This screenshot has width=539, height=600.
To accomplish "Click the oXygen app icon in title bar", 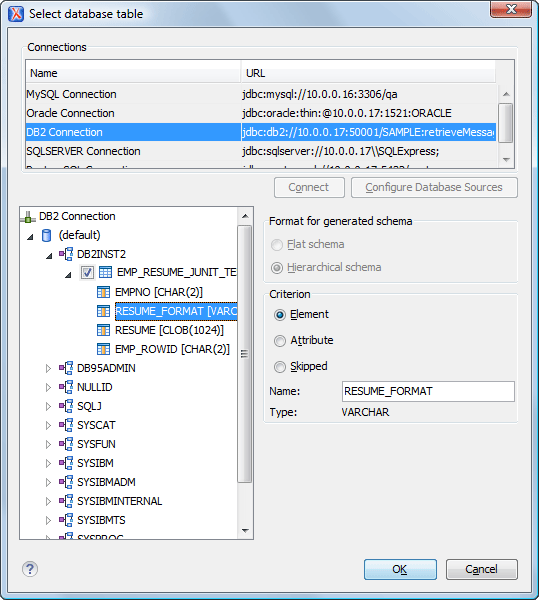I will point(16,14).
